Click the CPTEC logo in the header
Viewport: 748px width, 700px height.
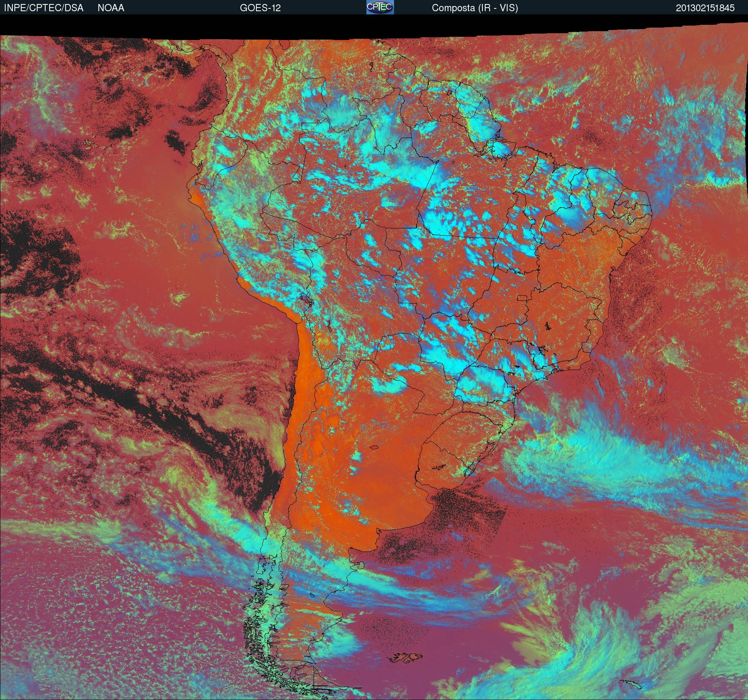(380, 7)
